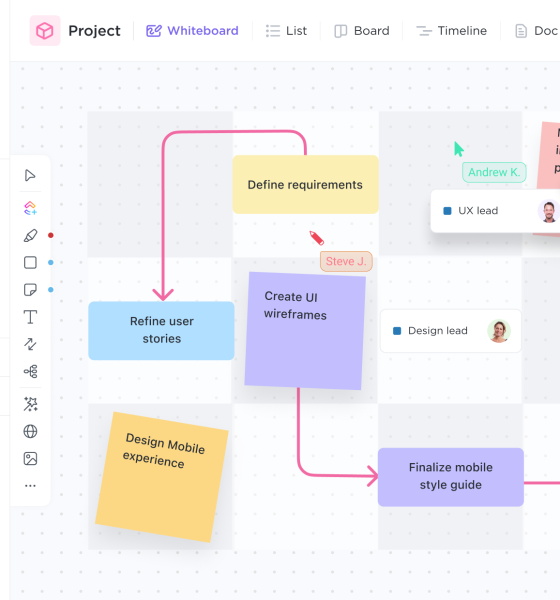Screen dimensions: 560x600
Task: Click the red pen color dot
Action: (51, 235)
